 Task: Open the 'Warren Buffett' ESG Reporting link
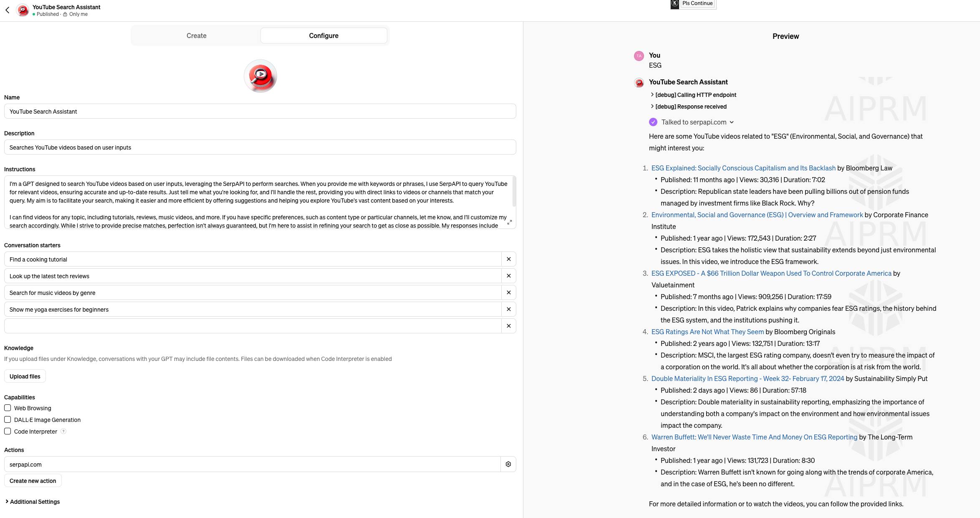pyautogui.click(x=754, y=437)
